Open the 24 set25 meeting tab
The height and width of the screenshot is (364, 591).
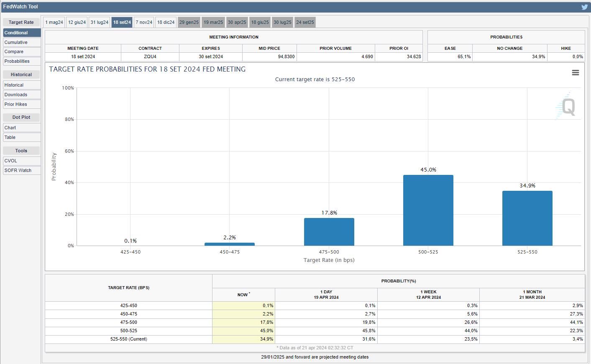click(x=305, y=22)
